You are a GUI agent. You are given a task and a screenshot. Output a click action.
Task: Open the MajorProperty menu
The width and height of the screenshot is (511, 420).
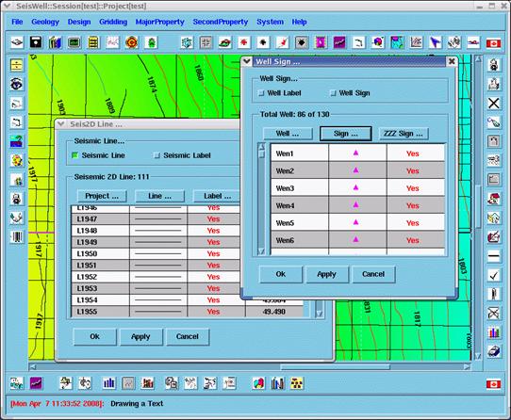[x=159, y=22]
